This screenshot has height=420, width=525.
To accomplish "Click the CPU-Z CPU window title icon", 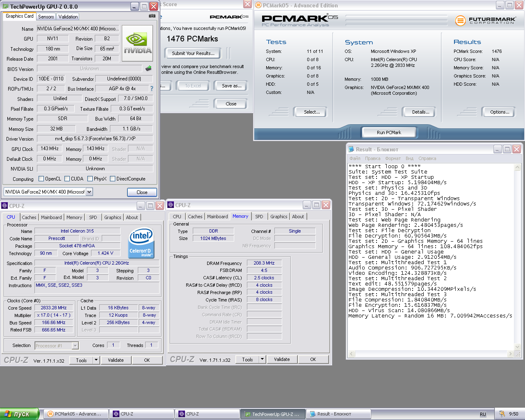I will click(5, 206).
